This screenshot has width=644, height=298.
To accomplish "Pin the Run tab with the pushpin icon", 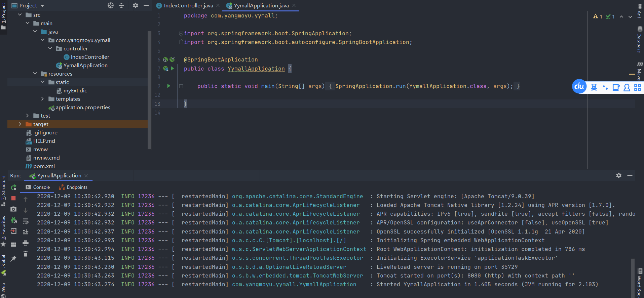I will click(x=13, y=258).
